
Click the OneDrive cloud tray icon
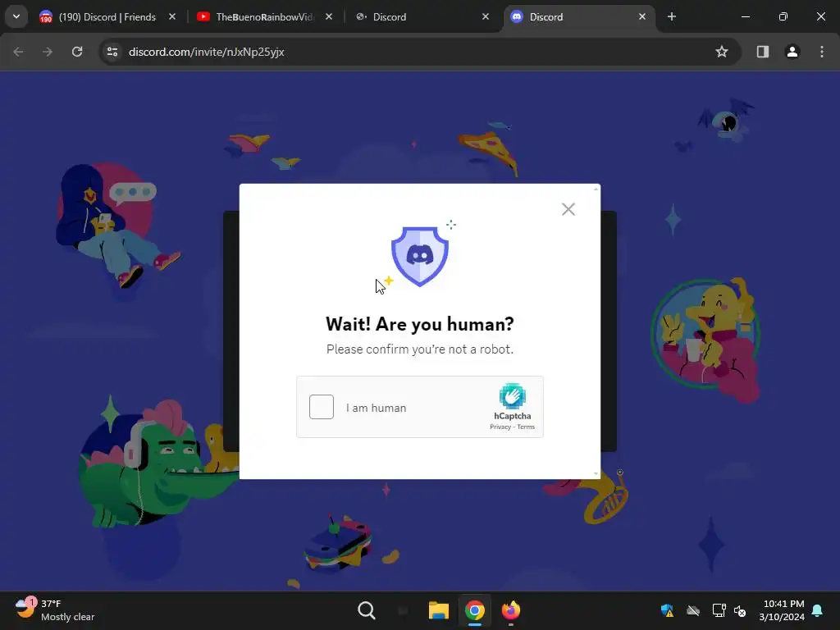[x=693, y=610]
